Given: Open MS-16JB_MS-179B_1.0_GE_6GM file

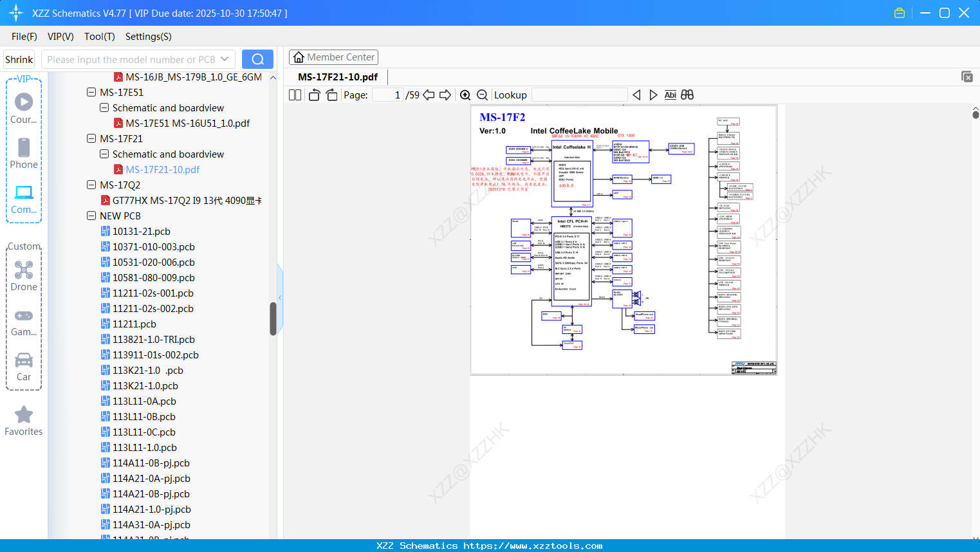Looking at the screenshot, I should [194, 77].
